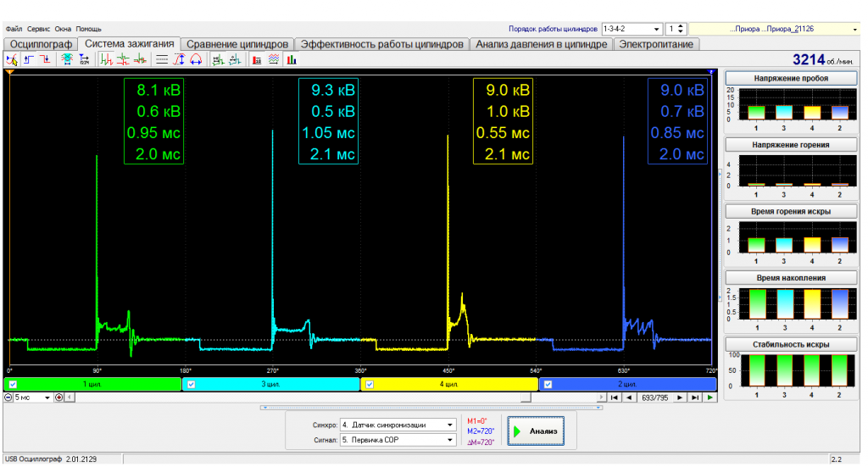
Task: Click the multicolor wavy lines icon
Action: click(274, 59)
